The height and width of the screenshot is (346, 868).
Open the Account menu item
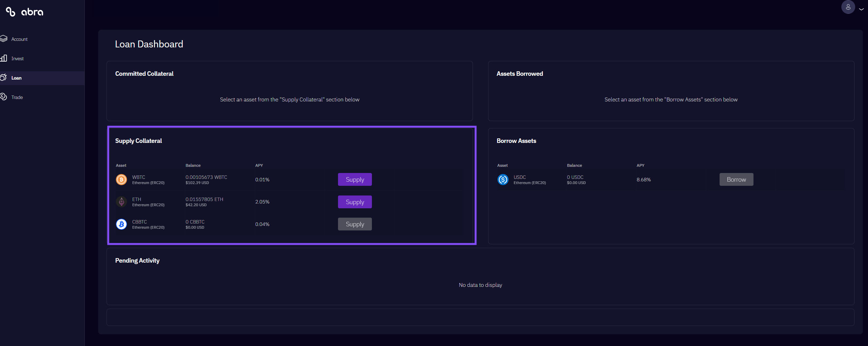[x=42, y=39]
